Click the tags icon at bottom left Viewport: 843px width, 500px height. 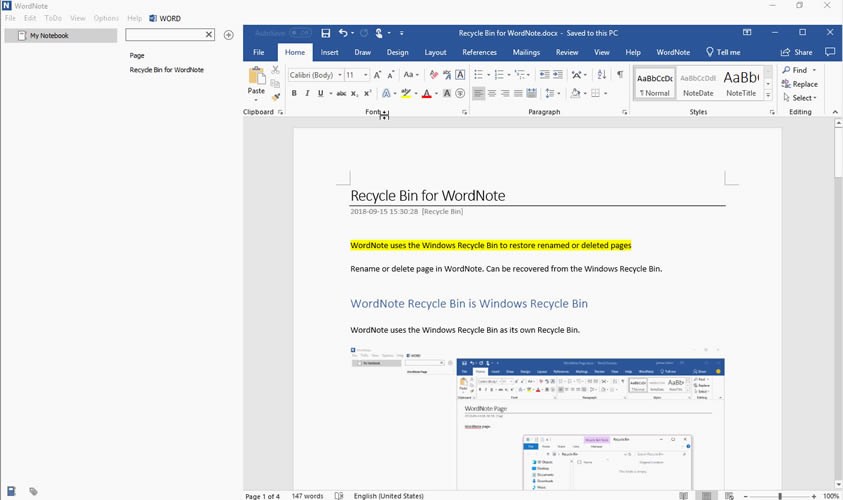33,491
